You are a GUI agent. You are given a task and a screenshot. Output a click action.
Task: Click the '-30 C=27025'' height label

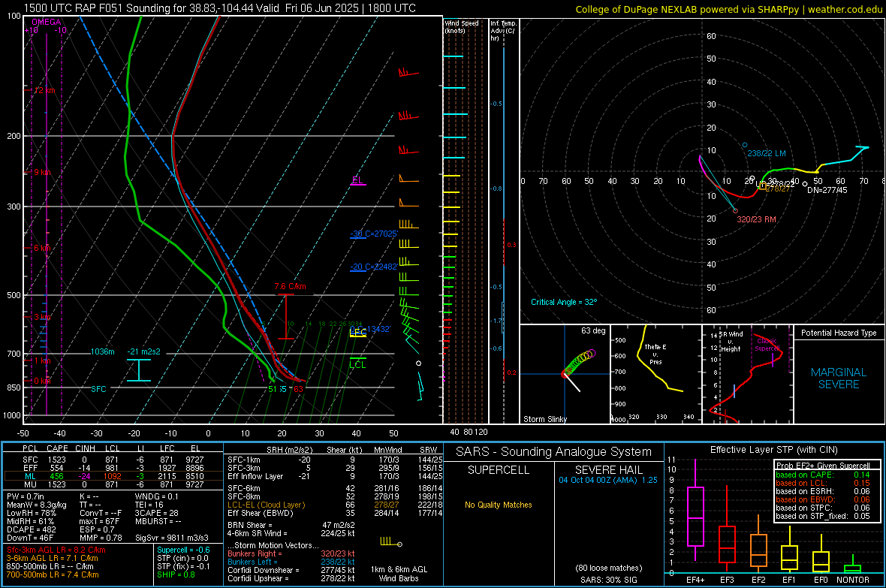click(374, 234)
